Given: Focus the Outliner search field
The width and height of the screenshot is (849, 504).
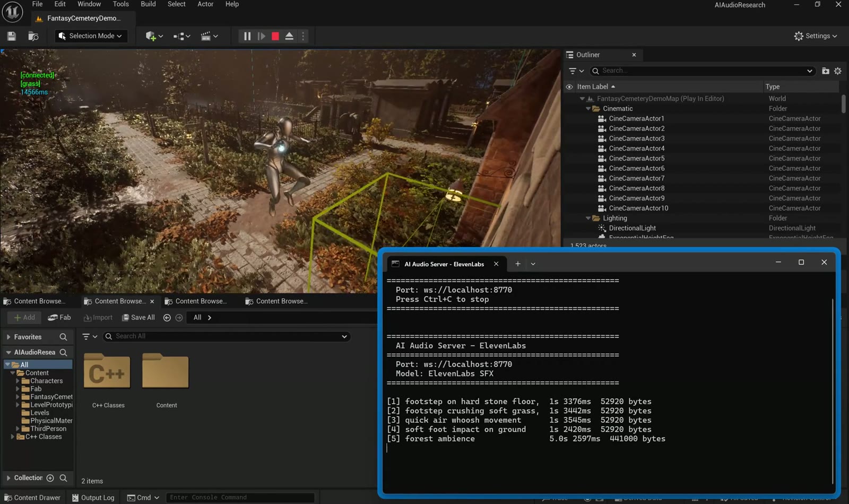Looking at the screenshot, I should pos(703,71).
